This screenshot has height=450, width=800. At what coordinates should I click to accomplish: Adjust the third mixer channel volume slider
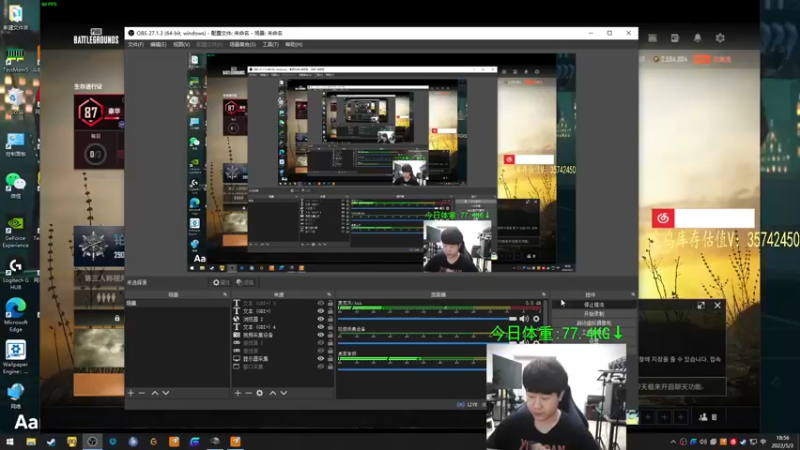coord(412,369)
